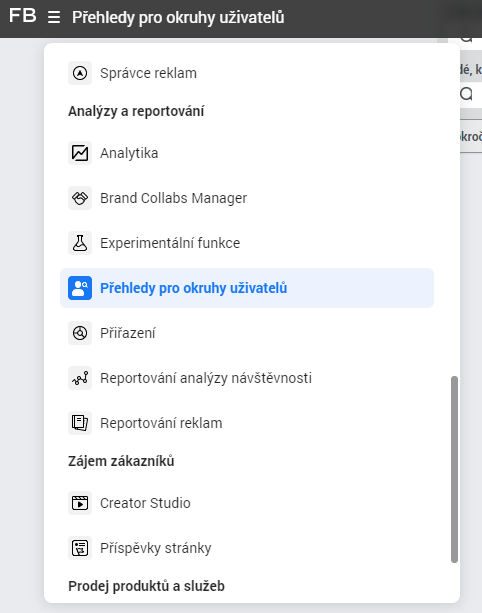Click the Brand Collabs Manager handshake icon
This screenshot has height=613, width=482.
pos(80,198)
